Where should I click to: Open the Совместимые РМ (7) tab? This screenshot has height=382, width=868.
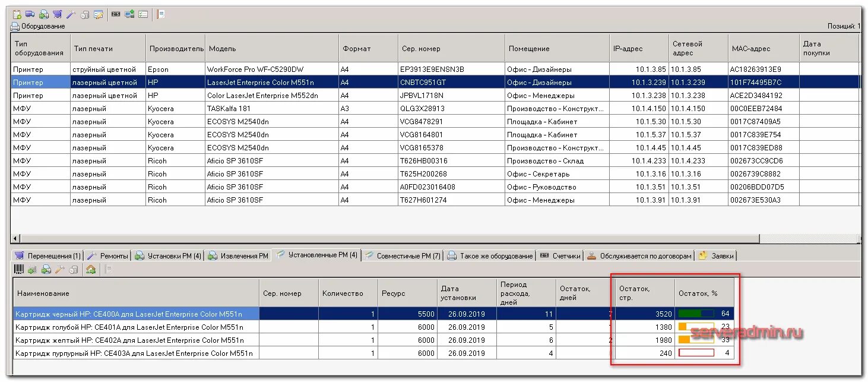[404, 256]
